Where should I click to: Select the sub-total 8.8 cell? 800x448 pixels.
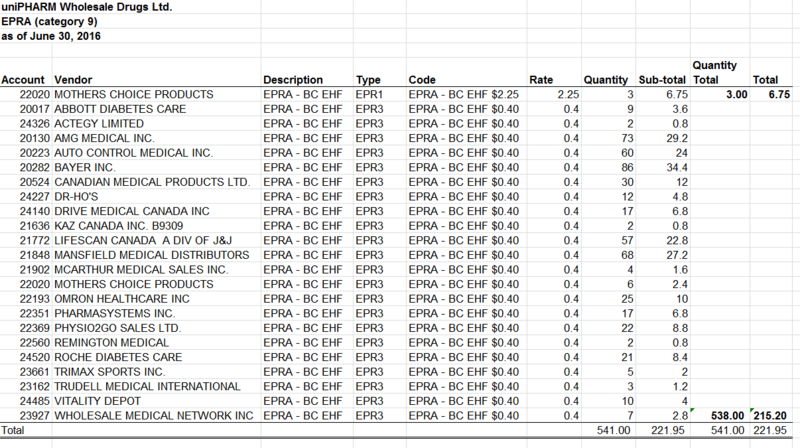680,328
